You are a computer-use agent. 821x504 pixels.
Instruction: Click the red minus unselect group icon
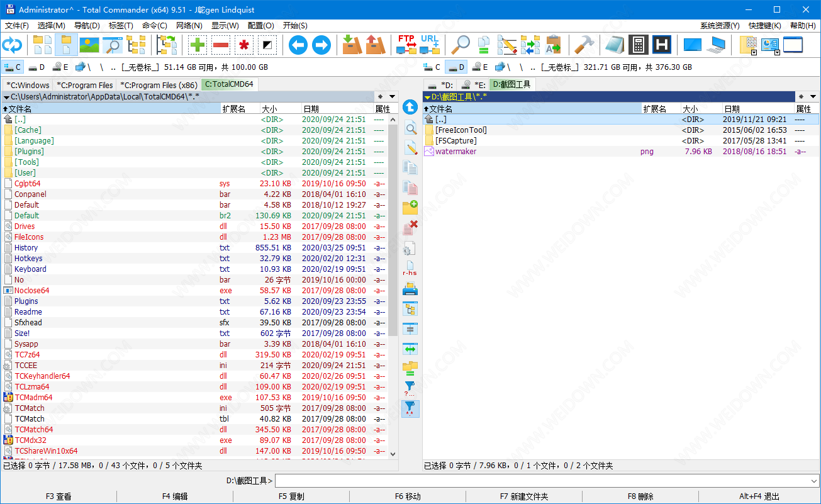point(221,45)
